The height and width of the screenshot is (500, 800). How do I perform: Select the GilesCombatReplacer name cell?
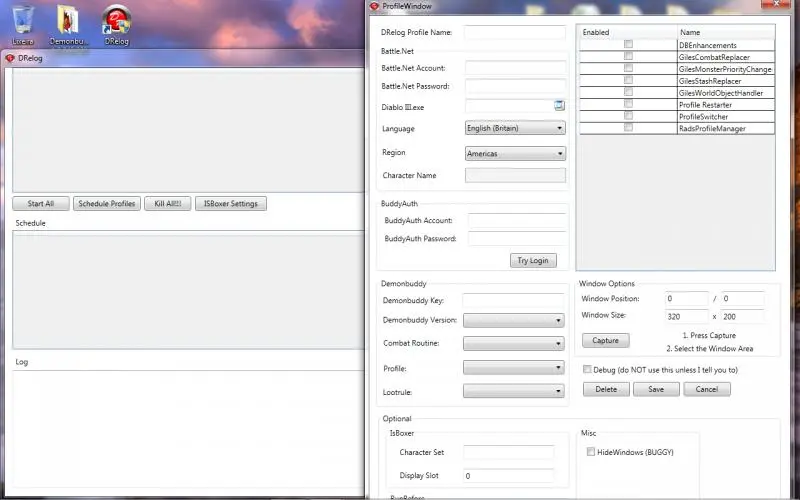pyautogui.click(x=726, y=57)
